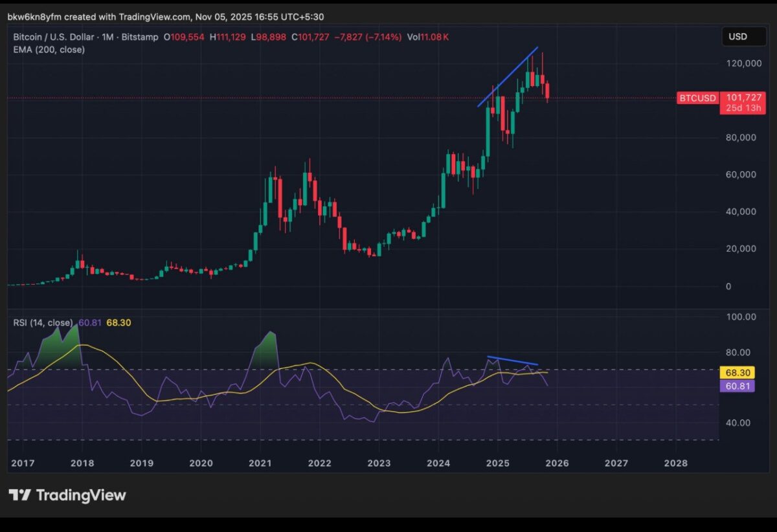Click the 2021 label on time axis

click(x=260, y=463)
